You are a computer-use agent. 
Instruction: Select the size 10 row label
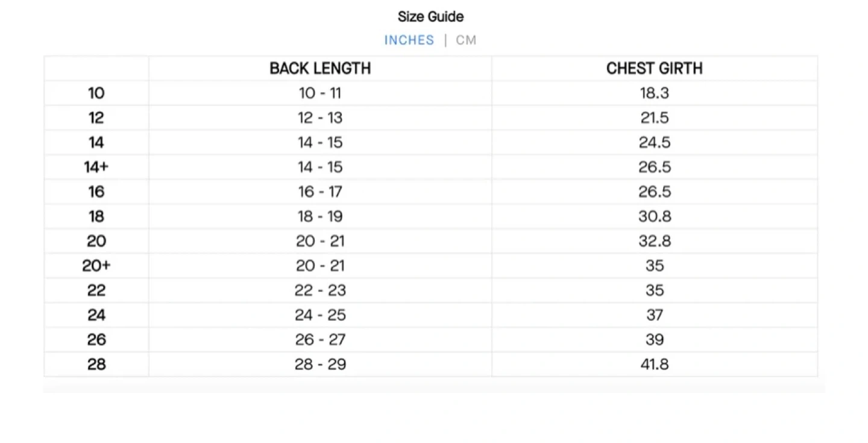[x=96, y=93]
